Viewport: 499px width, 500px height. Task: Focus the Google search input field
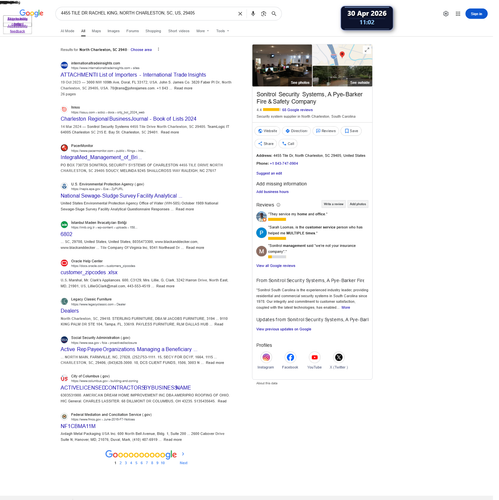point(147,13)
